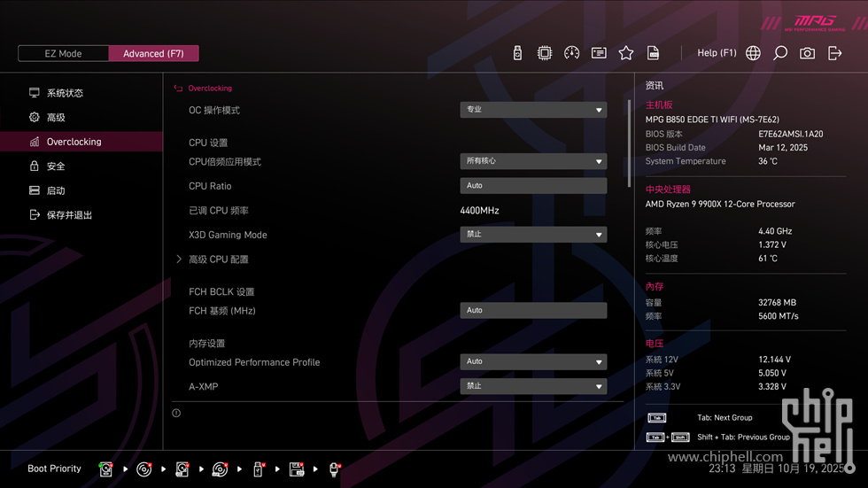Select the network boot device icon
868x488 pixels.
click(335, 469)
